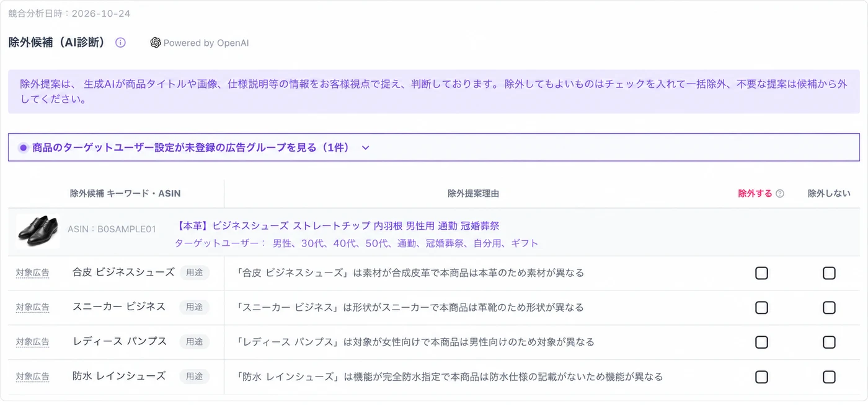Screen dimensions: 868x405
Task: Click help icon next to 除外する header
Action: click(x=780, y=193)
